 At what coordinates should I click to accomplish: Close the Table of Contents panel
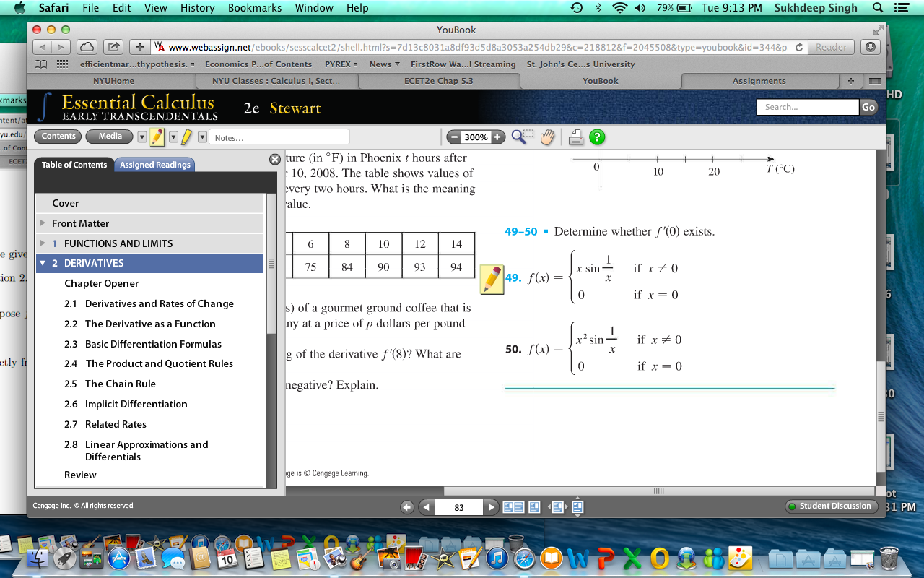click(x=275, y=159)
